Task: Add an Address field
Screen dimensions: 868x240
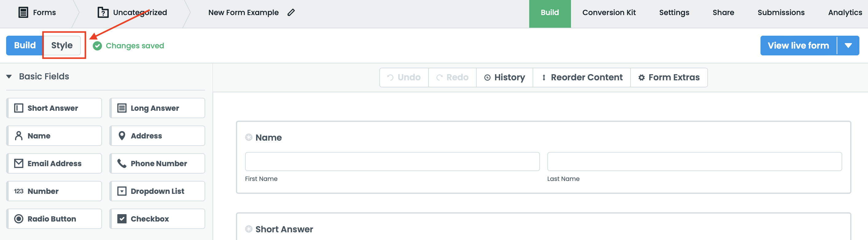Action: pos(157,136)
